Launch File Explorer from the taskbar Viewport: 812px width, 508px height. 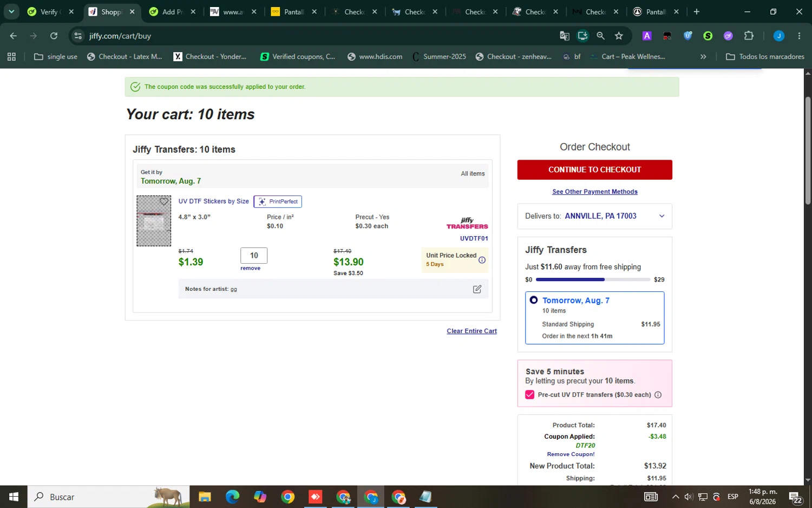[x=205, y=497]
